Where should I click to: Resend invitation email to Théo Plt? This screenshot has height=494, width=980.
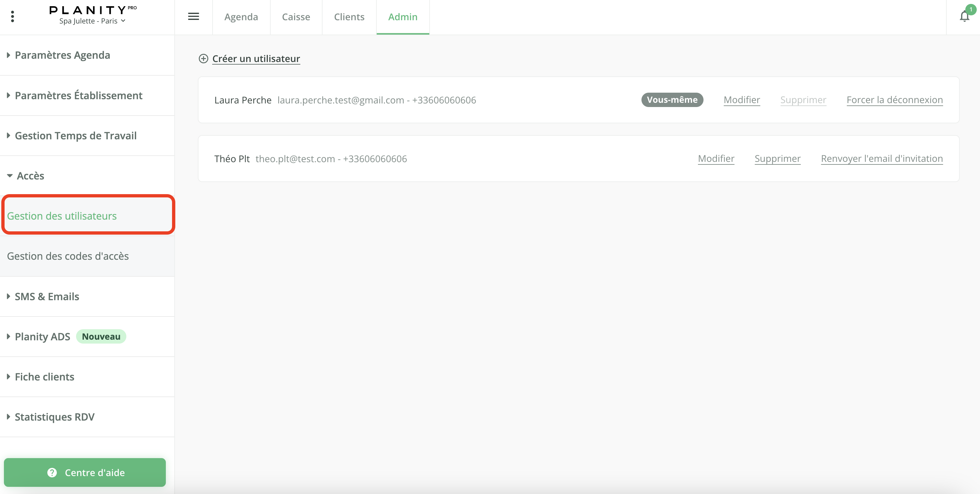(x=881, y=159)
